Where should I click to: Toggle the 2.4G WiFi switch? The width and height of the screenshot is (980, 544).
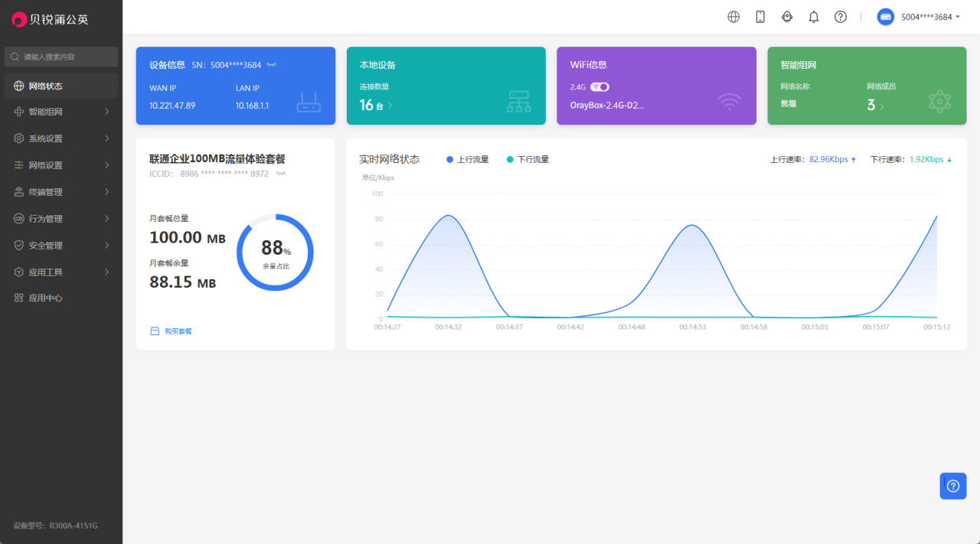[x=599, y=87]
